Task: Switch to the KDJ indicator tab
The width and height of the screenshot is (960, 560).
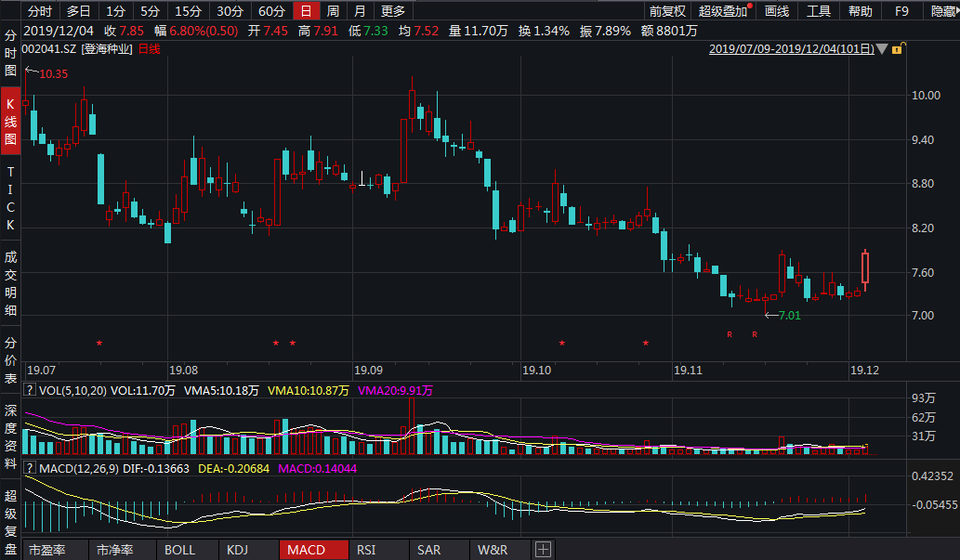Action: click(248, 550)
